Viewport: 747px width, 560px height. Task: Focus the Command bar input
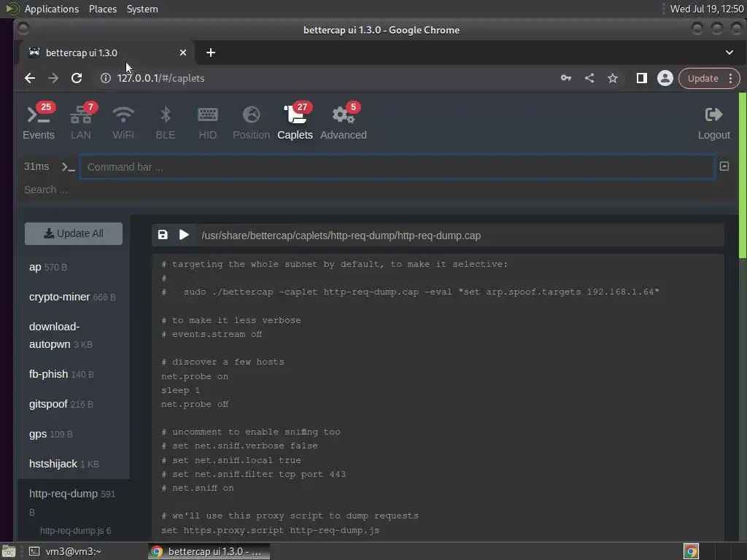pyautogui.click(x=397, y=167)
